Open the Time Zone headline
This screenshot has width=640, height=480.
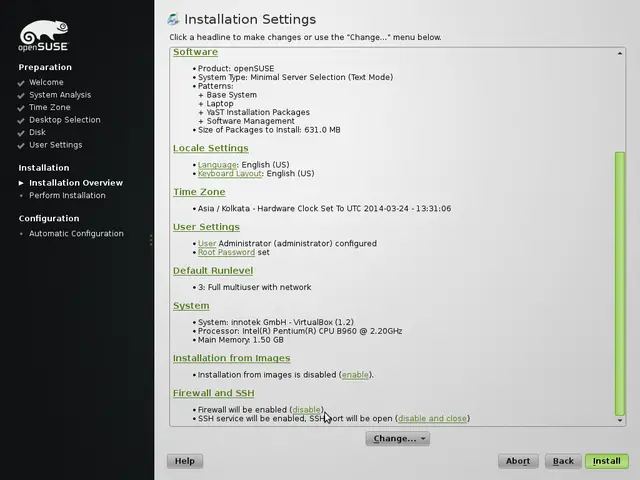click(199, 192)
